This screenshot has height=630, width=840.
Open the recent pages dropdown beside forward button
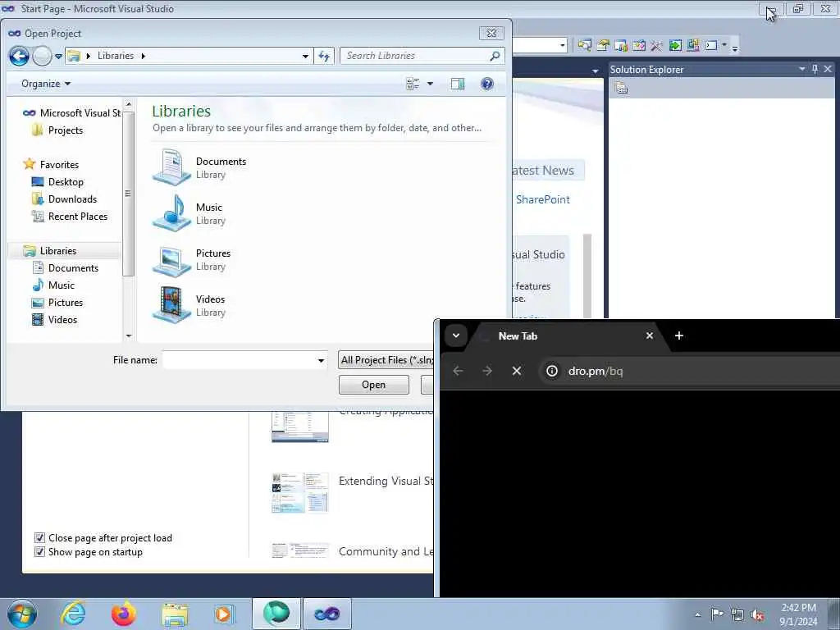[x=58, y=56]
